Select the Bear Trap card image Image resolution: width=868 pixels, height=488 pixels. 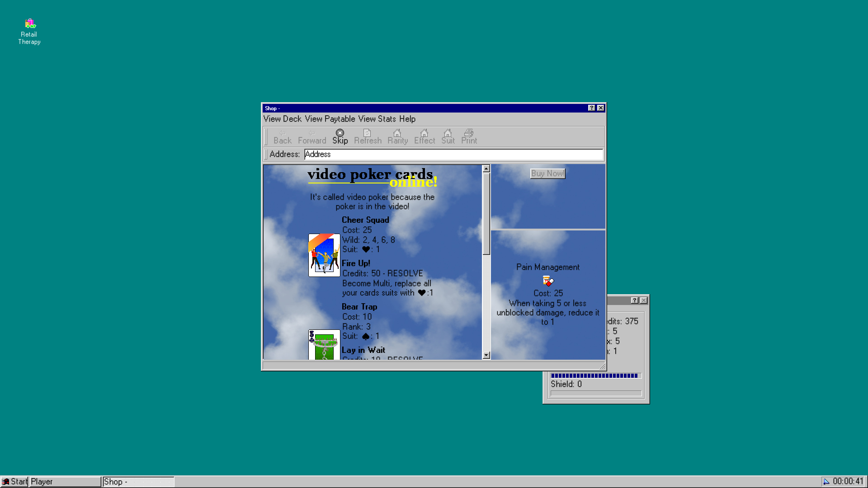pyautogui.click(x=324, y=345)
